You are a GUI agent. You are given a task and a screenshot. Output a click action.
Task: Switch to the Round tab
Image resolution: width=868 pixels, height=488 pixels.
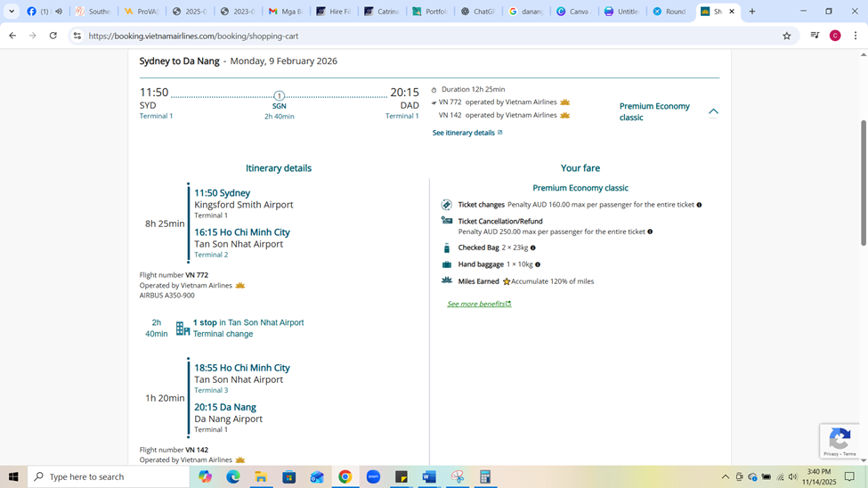(x=669, y=11)
